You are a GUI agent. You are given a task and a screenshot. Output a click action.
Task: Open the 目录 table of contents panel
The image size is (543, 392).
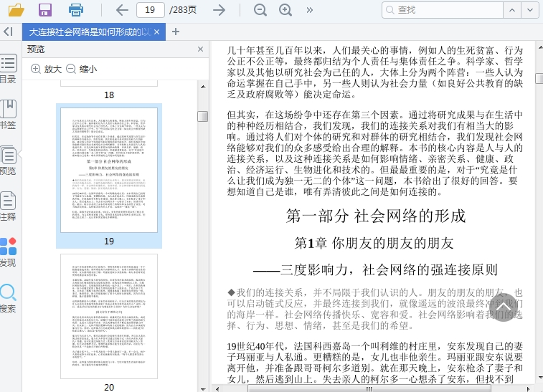9,70
